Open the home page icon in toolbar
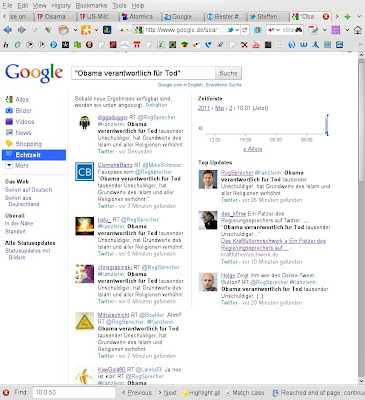 coord(358,30)
